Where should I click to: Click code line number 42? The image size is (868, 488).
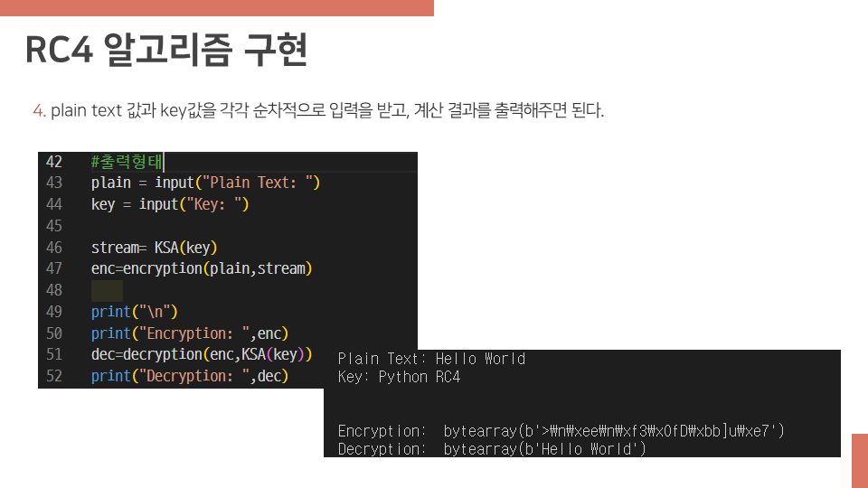53,162
